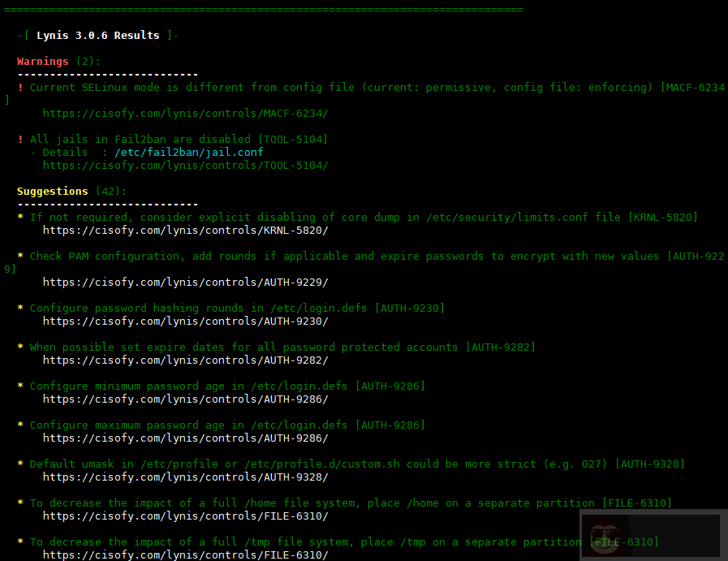Open the AUTH-9229 controls URL
Image resolution: width=728 pixels, height=561 pixels.
click(x=185, y=283)
